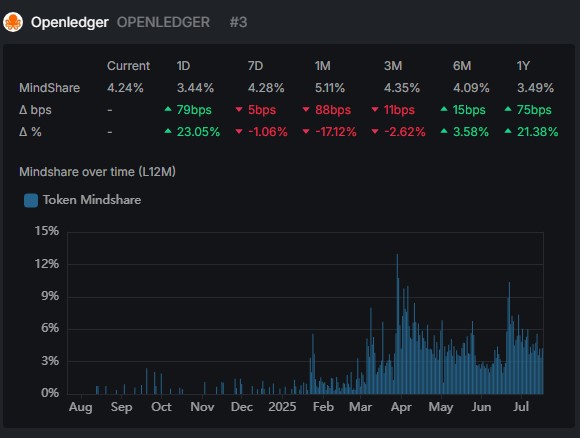580x438 pixels.
Task: Click the red down arrow beside -17.12%
Action: (x=306, y=131)
